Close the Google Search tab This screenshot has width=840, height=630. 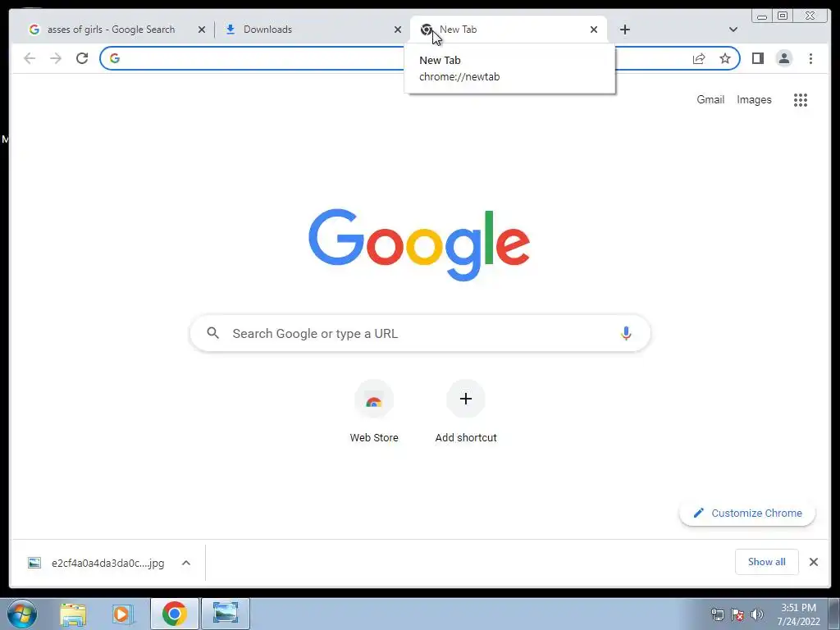click(x=202, y=30)
